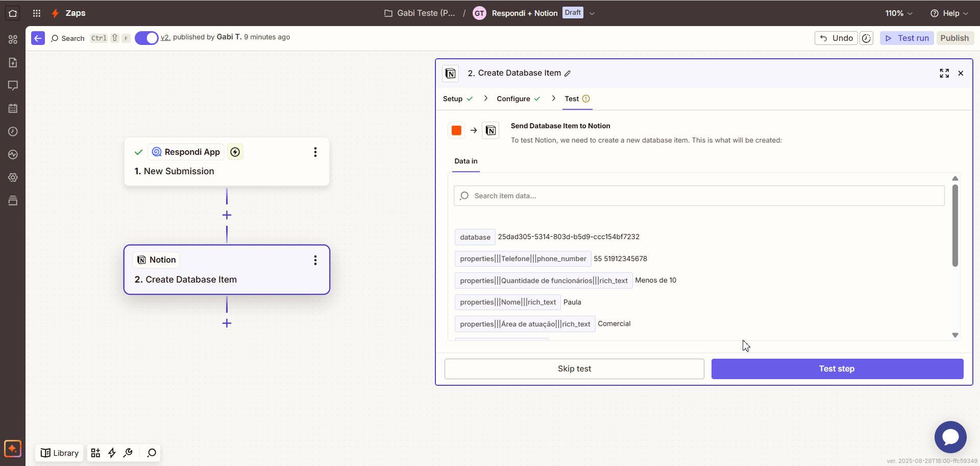Click the Test step button

pos(837,369)
